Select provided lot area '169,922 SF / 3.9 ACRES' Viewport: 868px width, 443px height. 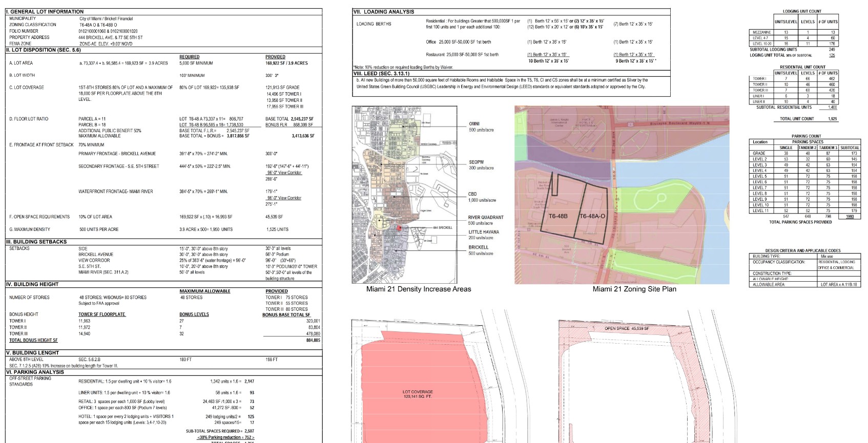coord(286,63)
